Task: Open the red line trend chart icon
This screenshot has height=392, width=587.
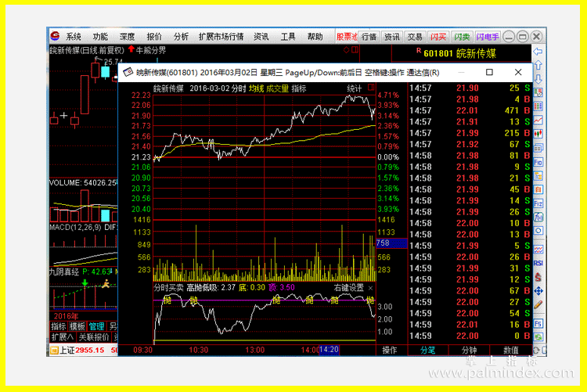Action: point(538,120)
